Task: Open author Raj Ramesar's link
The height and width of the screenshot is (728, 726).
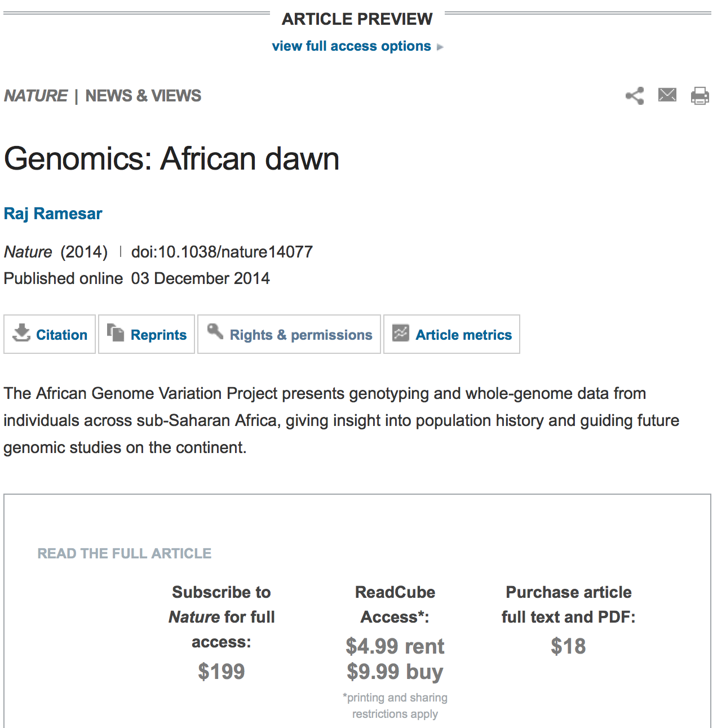Action: tap(53, 214)
